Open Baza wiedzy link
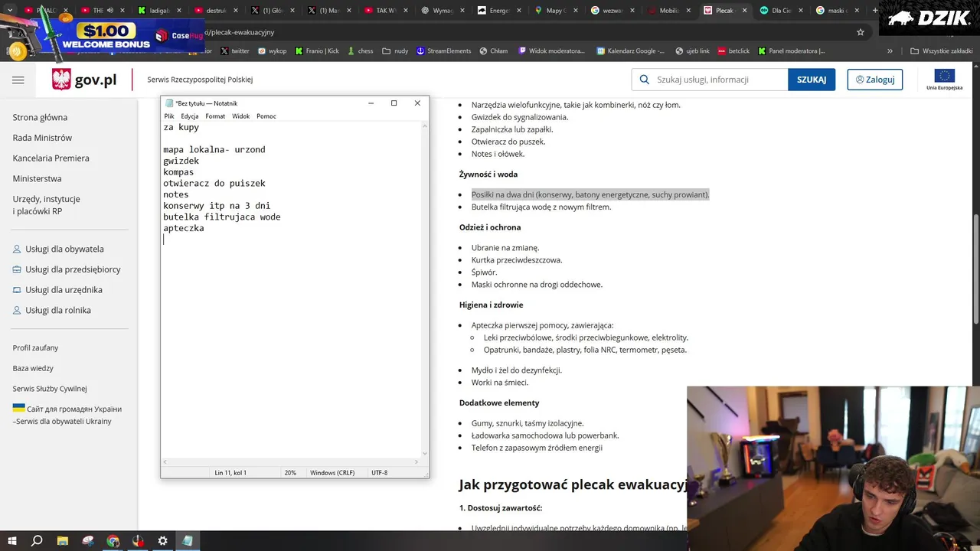Image resolution: width=980 pixels, height=551 pixels. pos(33,368)
